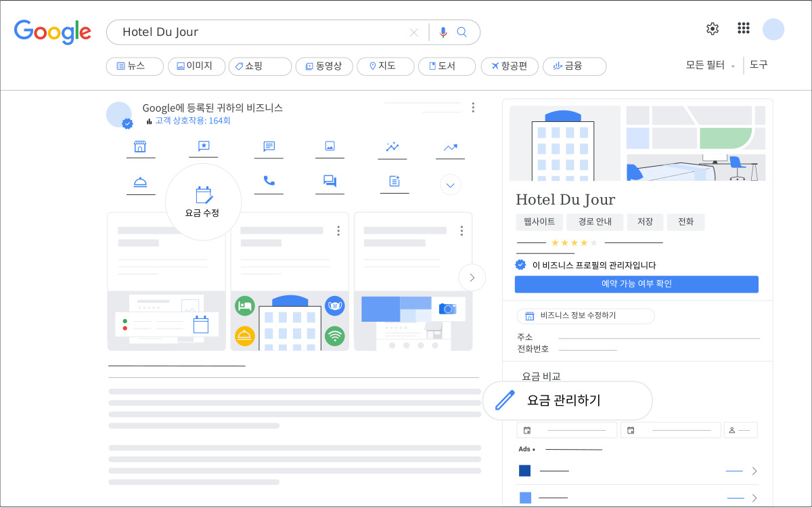Image resolution: width=812 pixels, height=508 pixels.
Task: Open the 항공편 filter tab
Action: point(510,66)
